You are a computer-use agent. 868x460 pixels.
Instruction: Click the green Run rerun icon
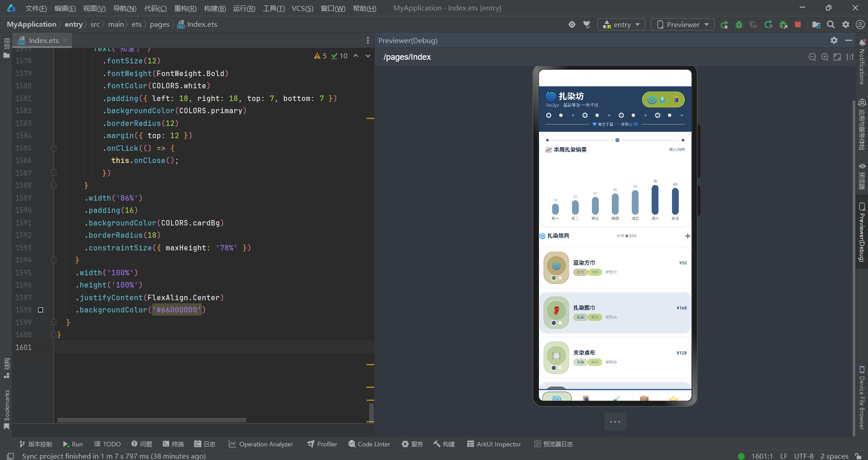click(725, 24)
